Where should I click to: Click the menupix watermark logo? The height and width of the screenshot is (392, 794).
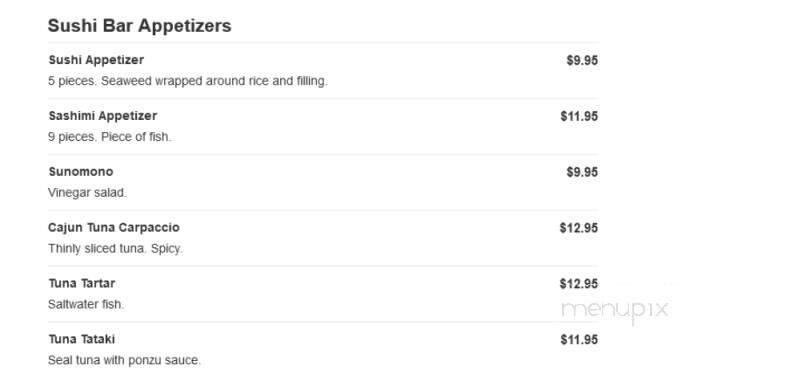615,310
